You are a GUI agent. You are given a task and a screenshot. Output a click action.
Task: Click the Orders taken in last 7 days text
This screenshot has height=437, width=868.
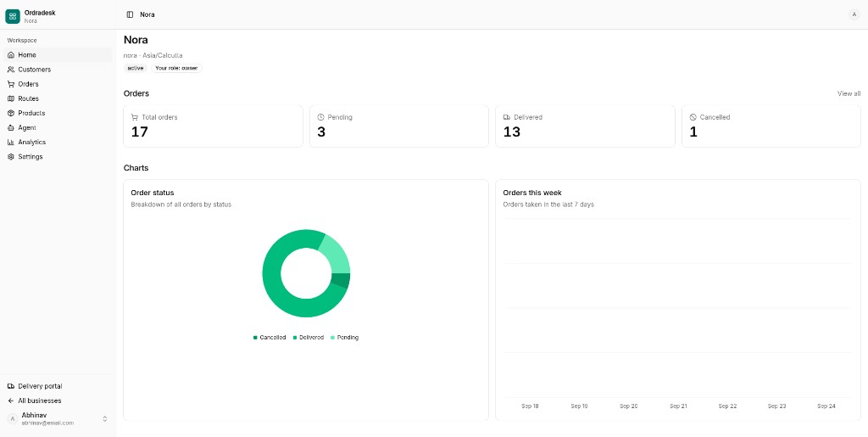[x=548, y=204]
